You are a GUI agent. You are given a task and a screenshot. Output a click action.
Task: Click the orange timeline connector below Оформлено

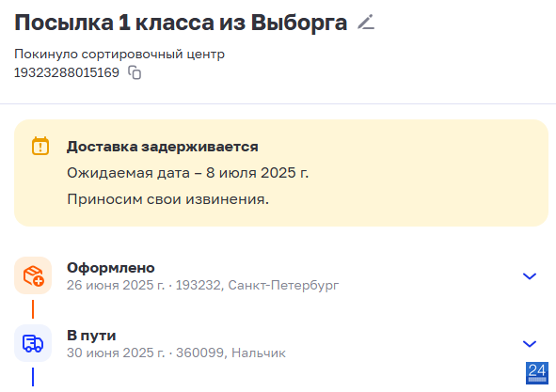33,309
